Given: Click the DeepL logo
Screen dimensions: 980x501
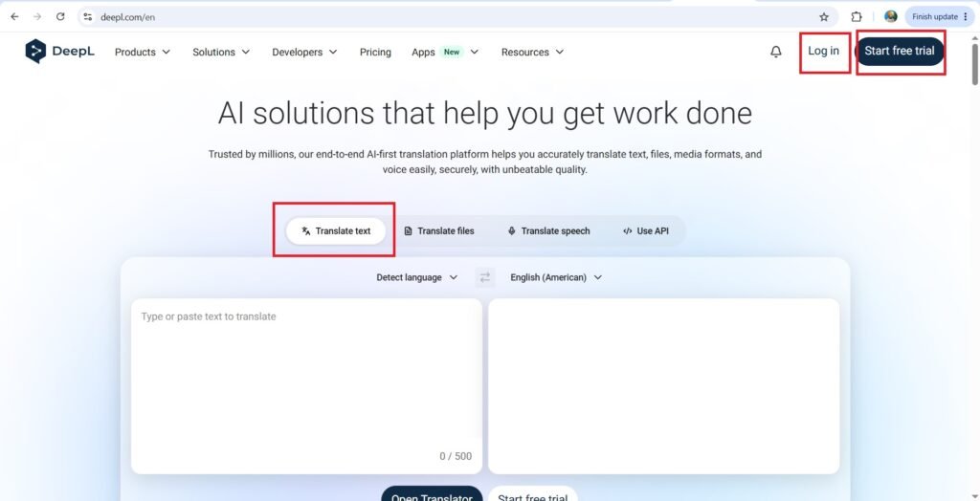Looking at the screenshot, I should 60,52.
